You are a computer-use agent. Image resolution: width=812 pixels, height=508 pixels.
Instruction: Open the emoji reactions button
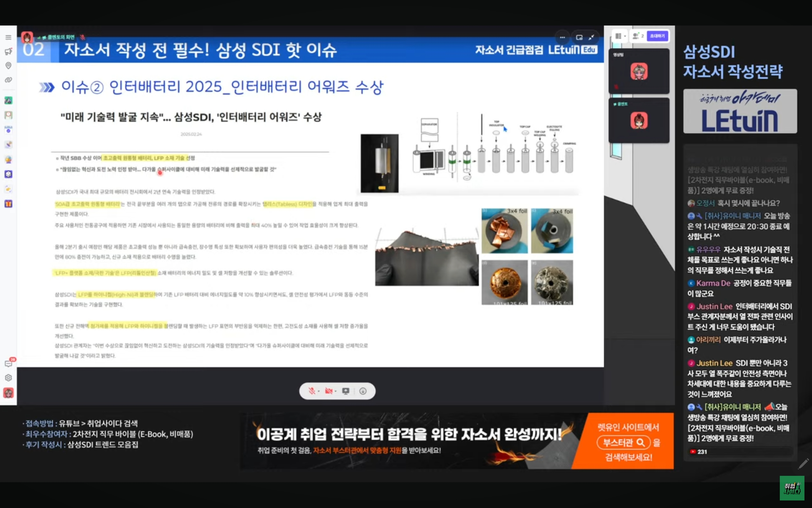point(363,391)
